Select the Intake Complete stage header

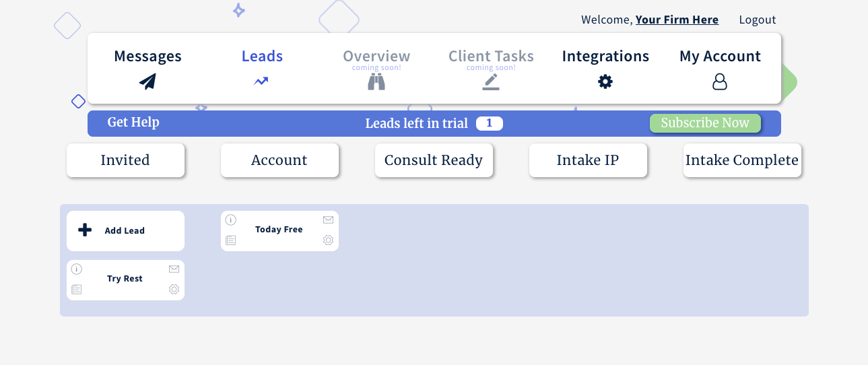pos(742,160)
